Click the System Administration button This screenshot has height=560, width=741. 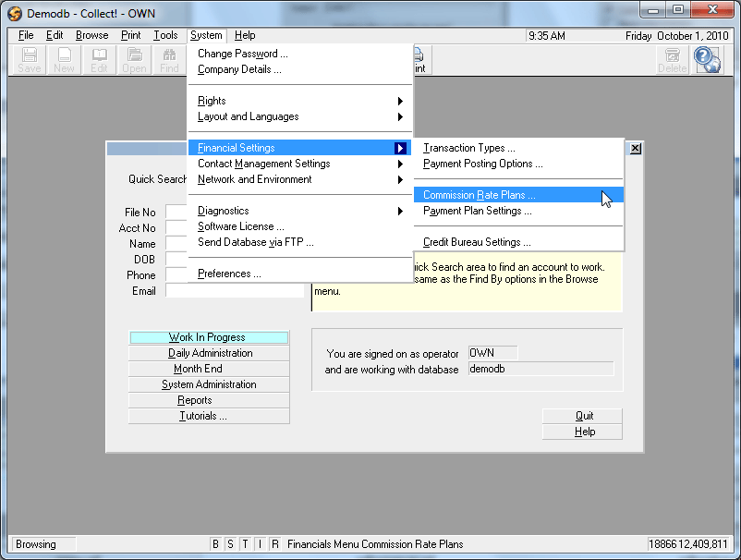click(x=209, y=384)
